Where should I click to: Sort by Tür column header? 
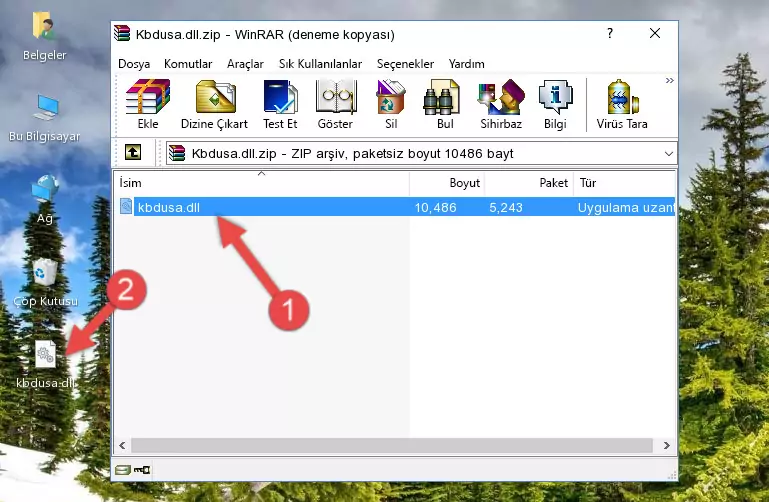(x=624, y=183)
